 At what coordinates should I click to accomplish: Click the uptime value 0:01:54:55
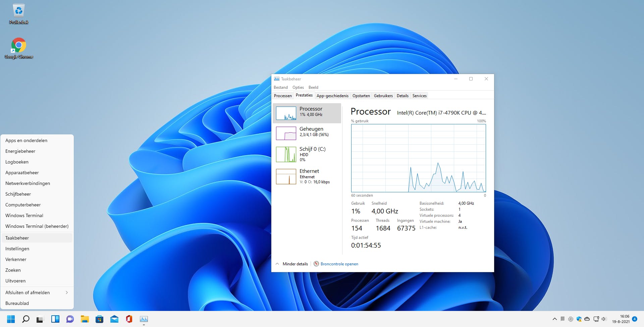point(366,246)
